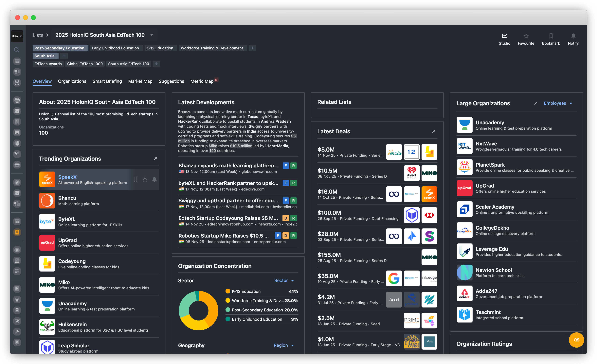
Task: Click HolonIQ logo in sidebar
Action: pyautogui.click(x=17, y=36)
